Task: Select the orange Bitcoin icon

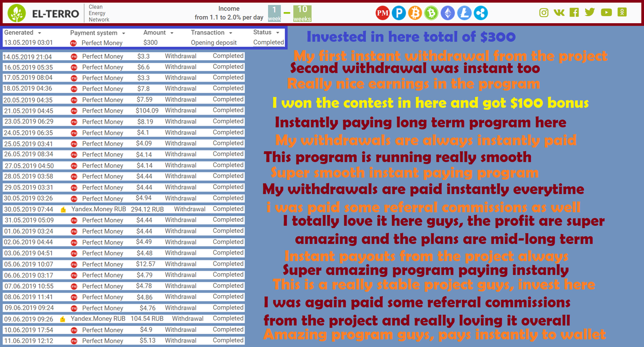Action: (415, 13)
